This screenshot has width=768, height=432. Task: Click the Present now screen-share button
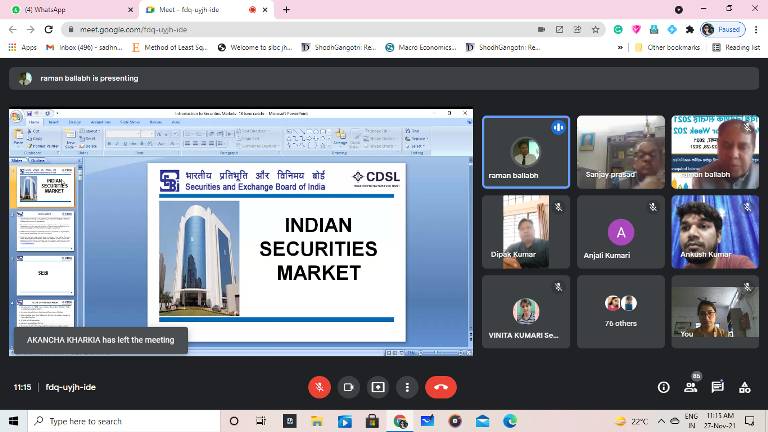378,387
